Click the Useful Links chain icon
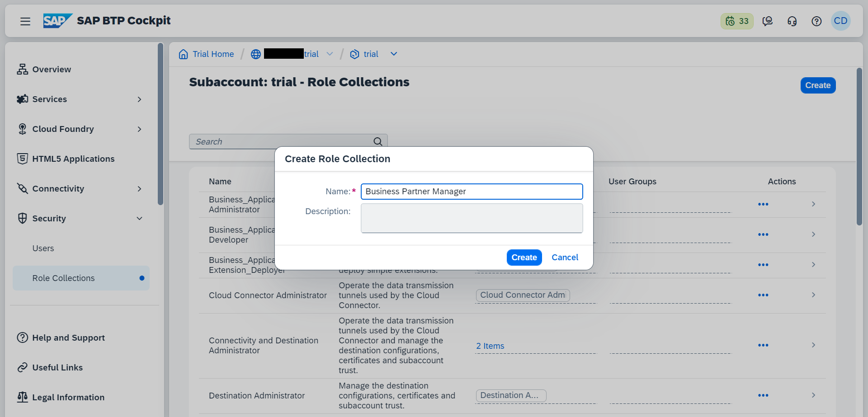Image resolution: width=868 pixels, height=417 pixels. 22,367
